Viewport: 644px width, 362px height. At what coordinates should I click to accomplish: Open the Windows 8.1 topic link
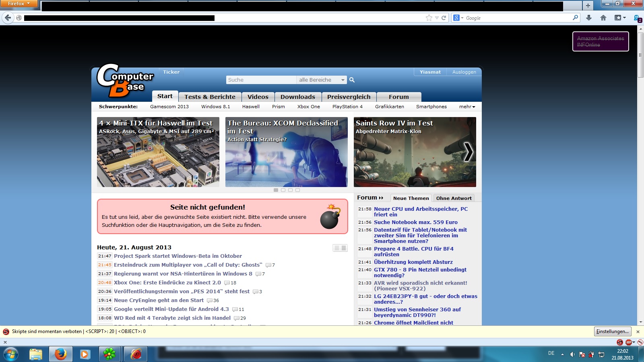(216, 107)
